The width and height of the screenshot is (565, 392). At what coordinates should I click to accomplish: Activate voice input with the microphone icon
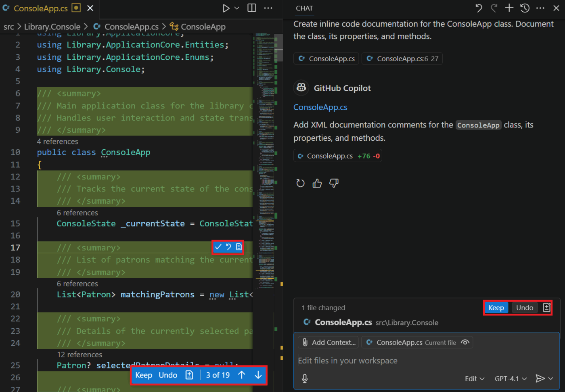(305, 379)
